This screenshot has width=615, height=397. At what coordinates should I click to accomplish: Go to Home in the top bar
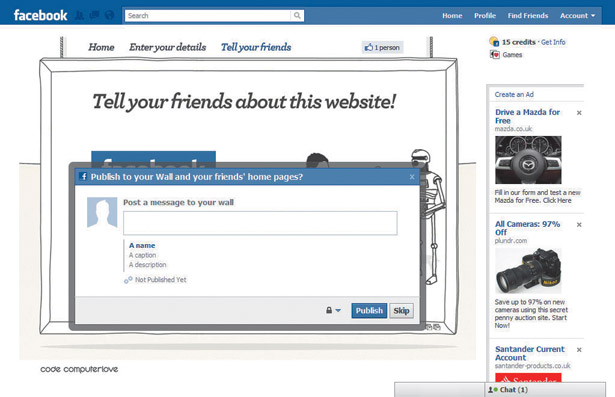click(x=452, y=16)
